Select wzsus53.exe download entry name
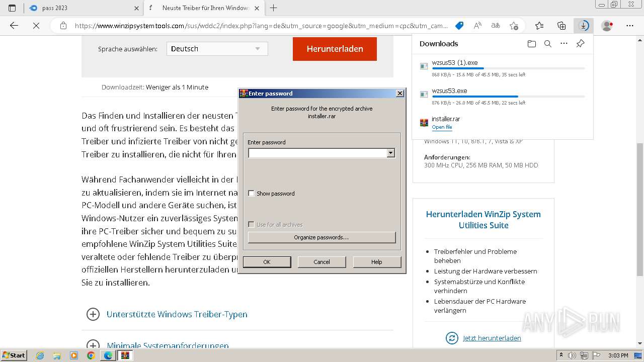Screen dimensions: 644x362 click(x=449, y=91)
